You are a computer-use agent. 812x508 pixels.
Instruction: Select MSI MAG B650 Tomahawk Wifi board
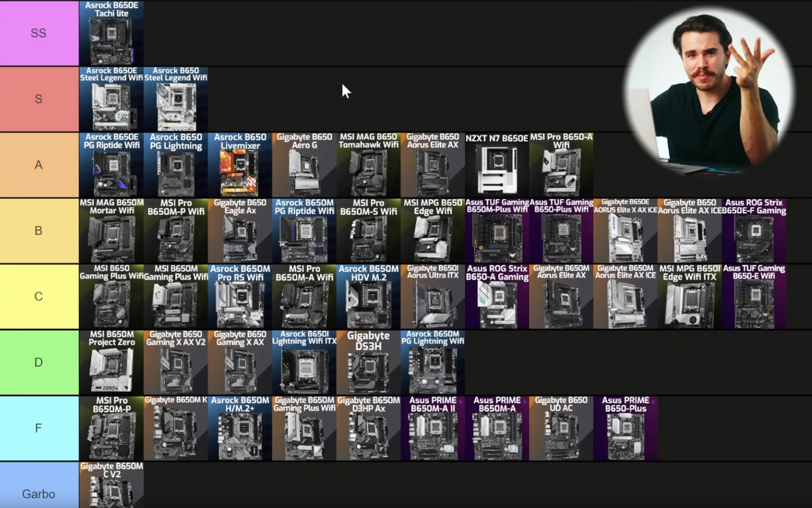click(369, 165)
